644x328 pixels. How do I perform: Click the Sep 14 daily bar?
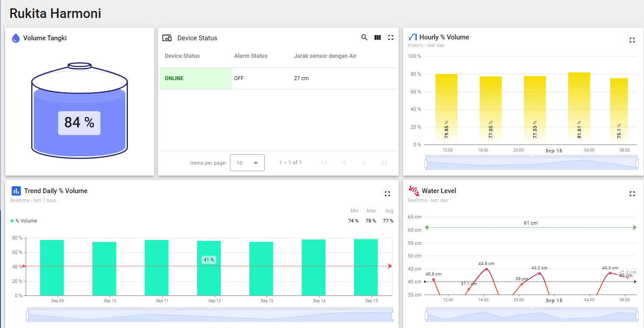click(313, 268)
